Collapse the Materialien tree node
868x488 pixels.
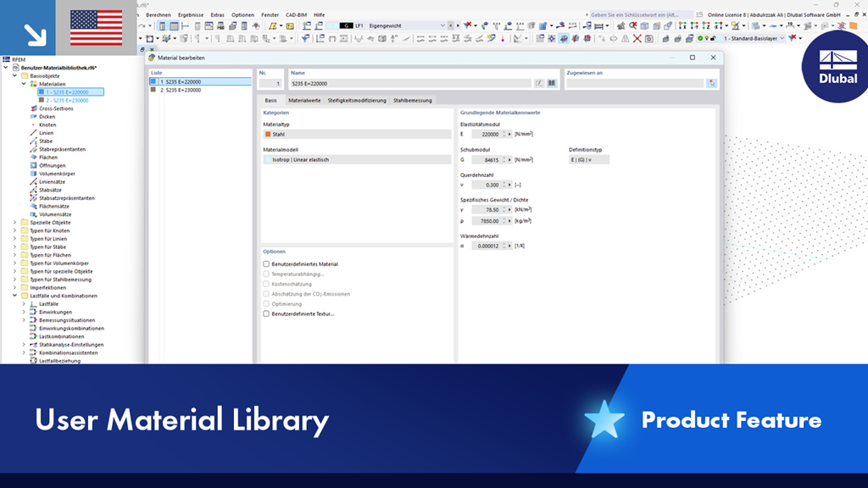24,84
